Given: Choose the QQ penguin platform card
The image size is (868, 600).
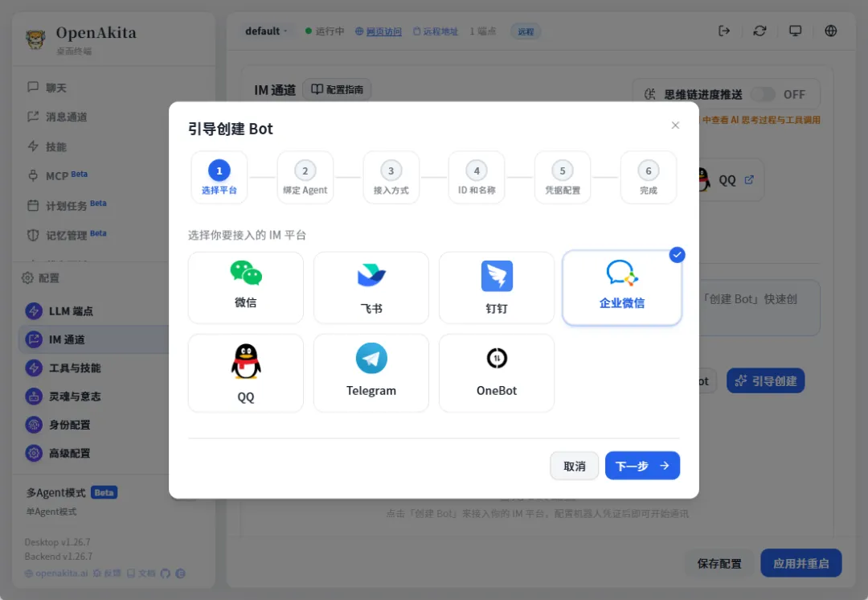Looking at the screenshot, I should pyautogui.click(x=246, y=373).
